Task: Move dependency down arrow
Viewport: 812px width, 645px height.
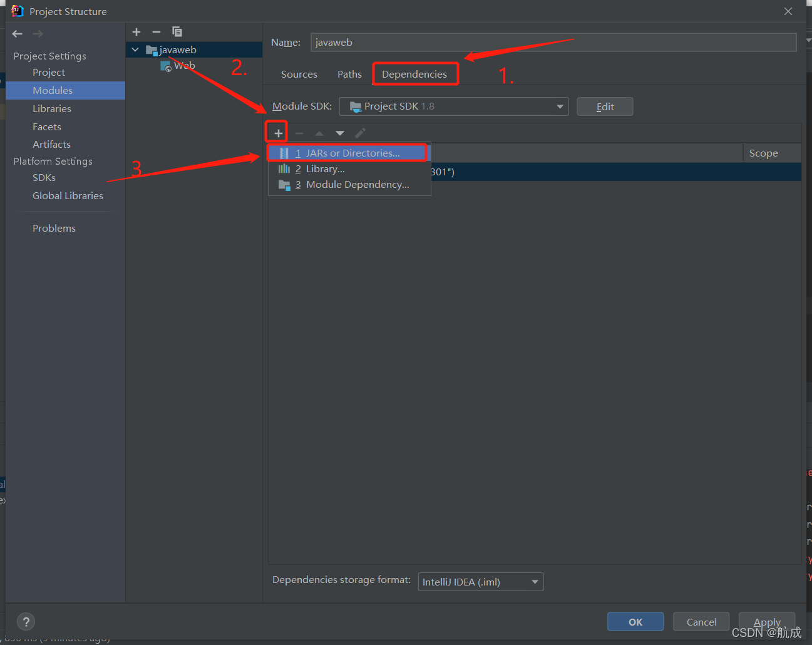Action: click(x=340, y=133)
